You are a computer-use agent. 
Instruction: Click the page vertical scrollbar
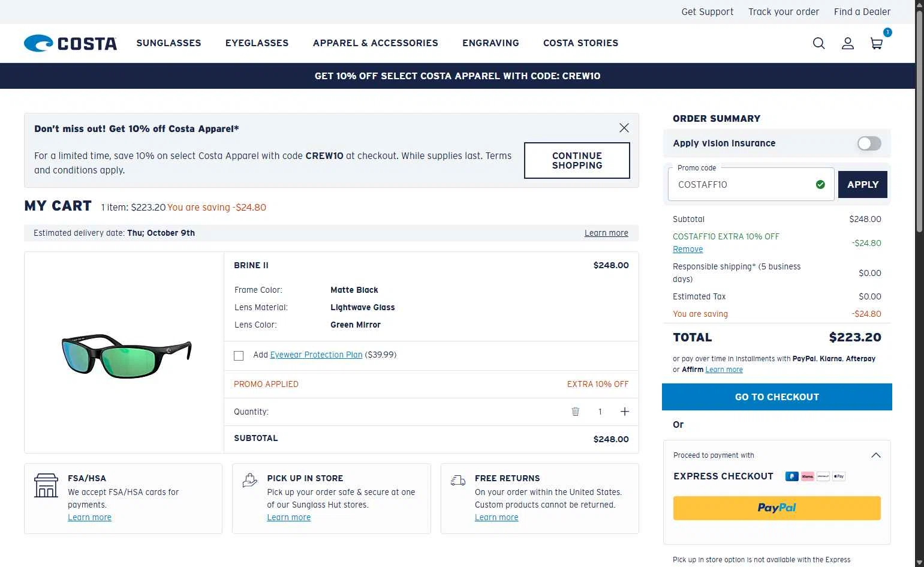point(919,120)
